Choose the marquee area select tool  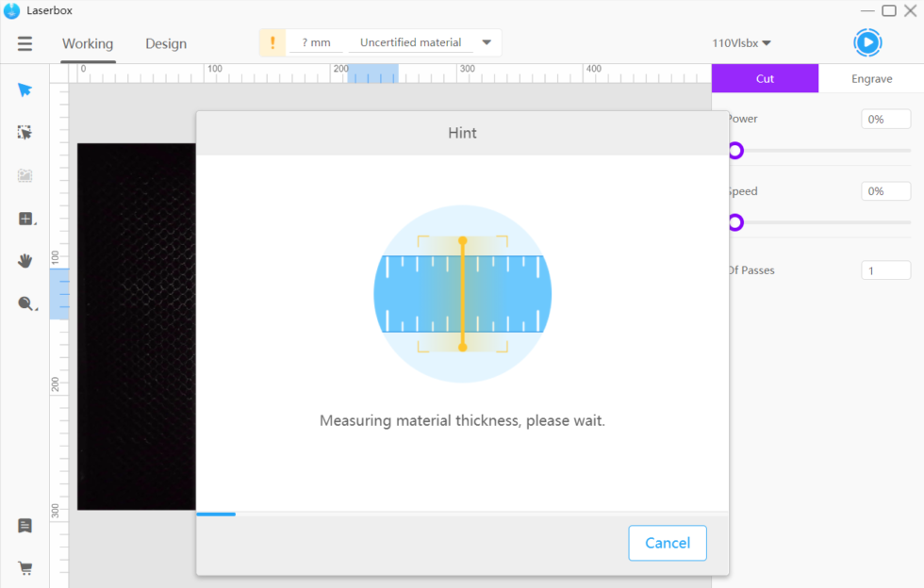(25, 133)
